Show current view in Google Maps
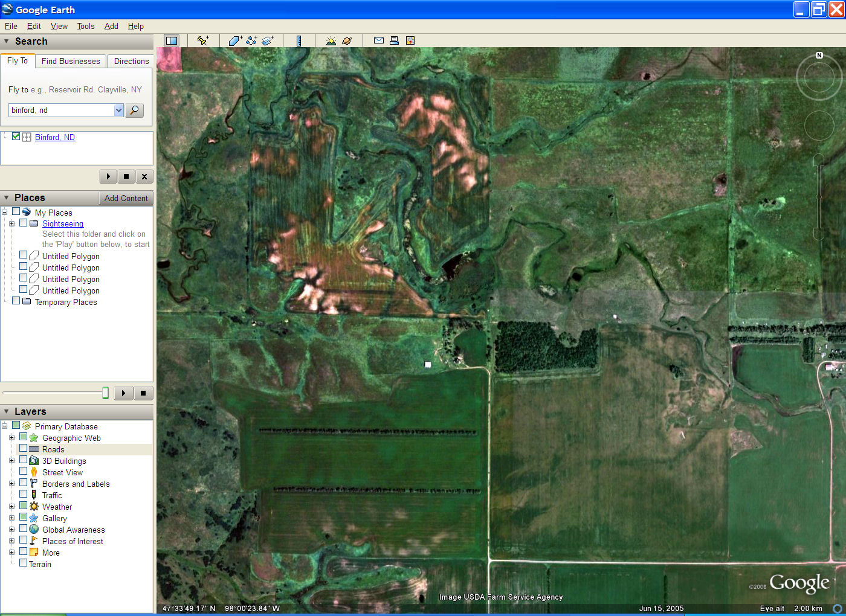Image resolution: width=846 pixels, height=616 pixels. click(410, 40)
